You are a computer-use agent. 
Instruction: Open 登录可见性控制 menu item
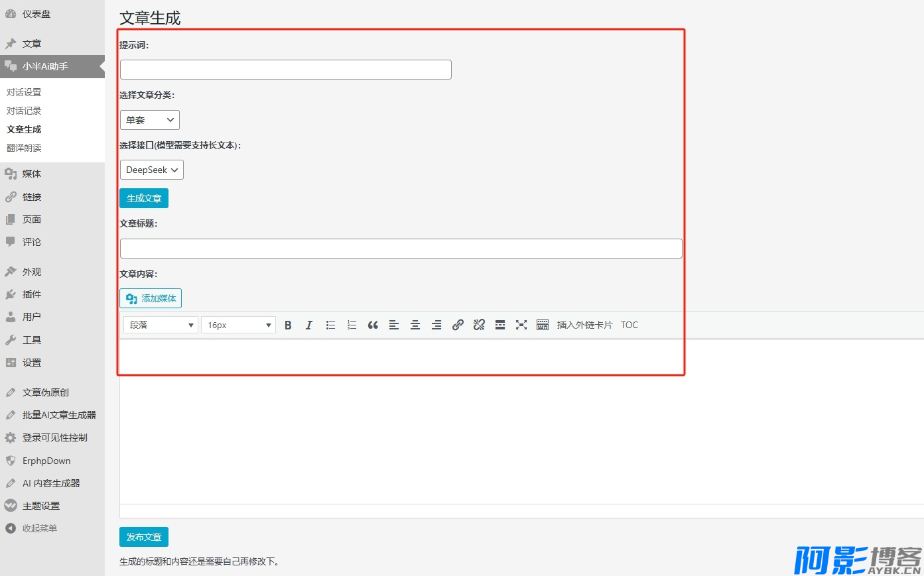[52, 437]
